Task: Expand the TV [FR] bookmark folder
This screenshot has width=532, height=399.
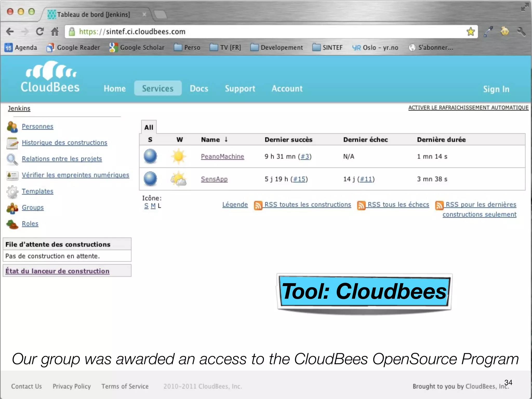Action: pos(225,48)
